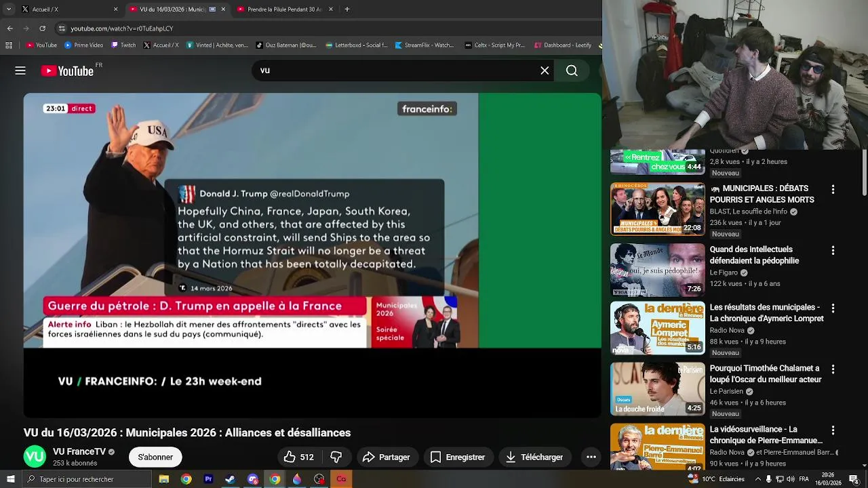This screenshot has width=868, height=488.
Task: Open the Vinted bookmark
Action: pos(216,45)
